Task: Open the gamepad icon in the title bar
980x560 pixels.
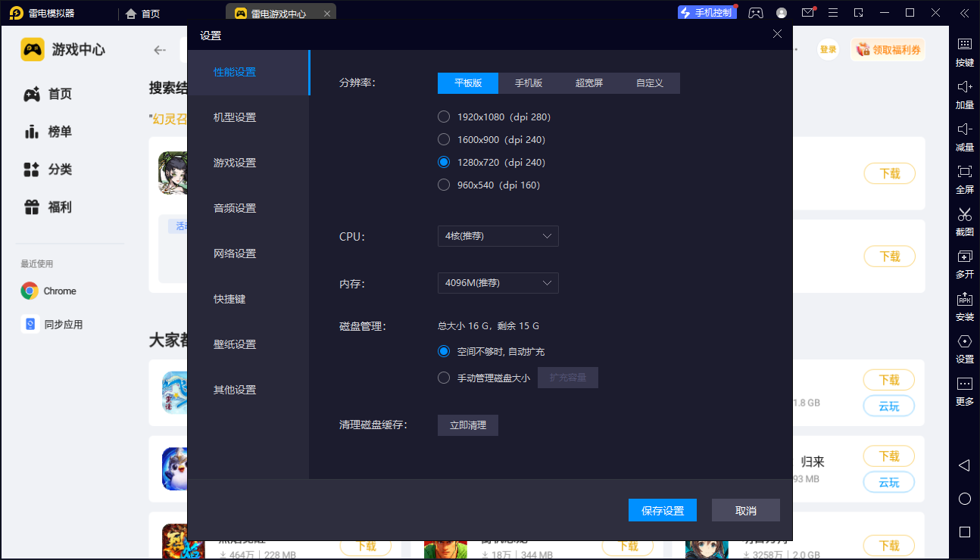Action: [756, 13]
